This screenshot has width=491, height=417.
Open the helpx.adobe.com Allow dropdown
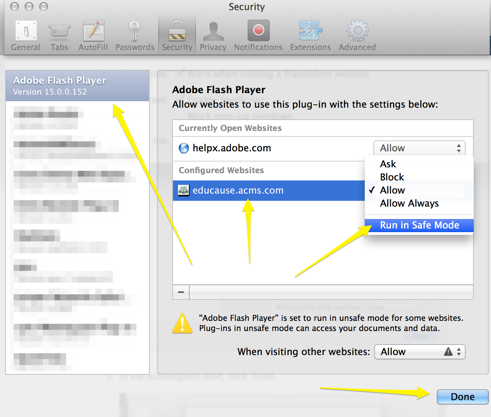pyautogui.click(x=419, y=148)
